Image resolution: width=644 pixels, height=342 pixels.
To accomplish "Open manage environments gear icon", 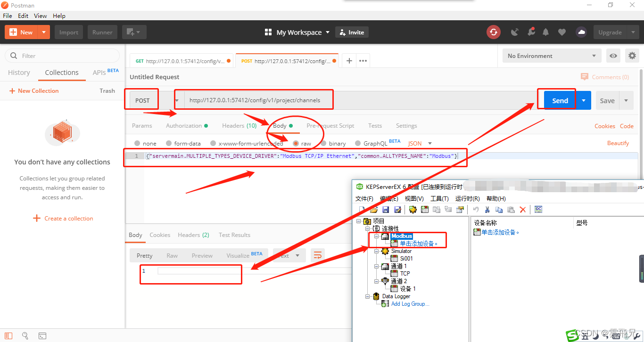I will tap(632, 56).
